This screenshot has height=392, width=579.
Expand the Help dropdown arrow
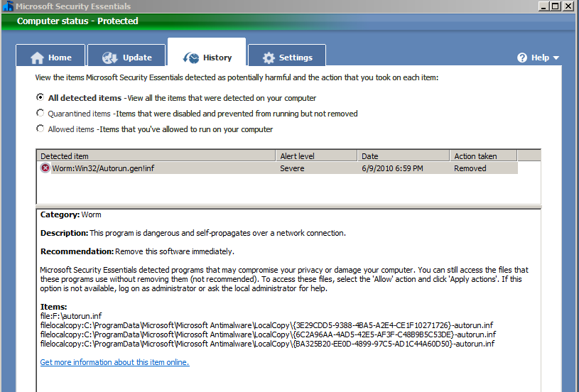point(556,58)
